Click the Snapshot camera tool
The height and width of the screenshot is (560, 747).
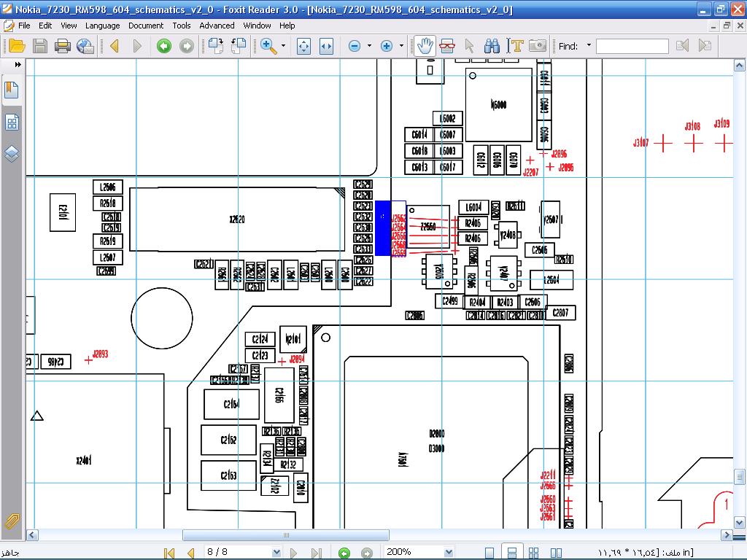[x=538, y=46]
